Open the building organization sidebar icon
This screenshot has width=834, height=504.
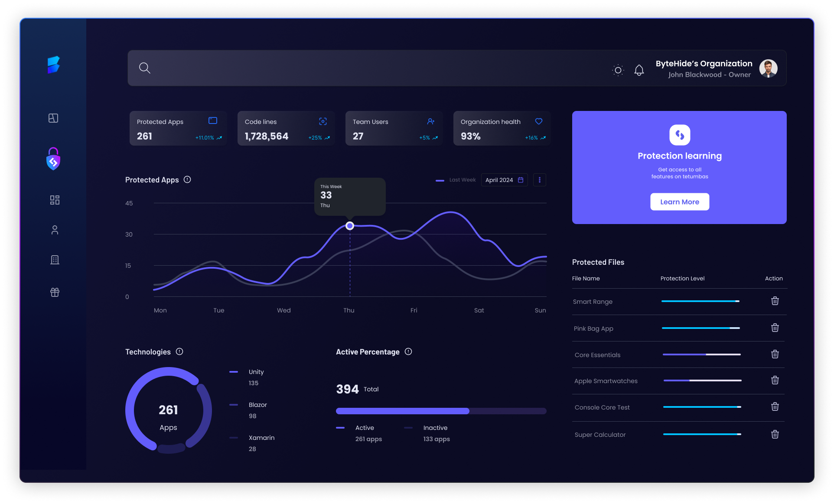click(55, 260)
